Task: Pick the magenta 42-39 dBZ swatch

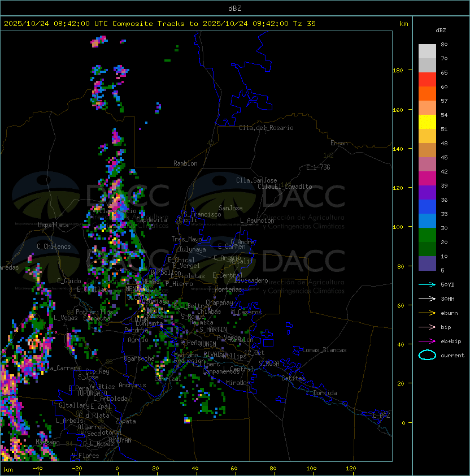Action: pyautogui.click(x=427, y=179)
